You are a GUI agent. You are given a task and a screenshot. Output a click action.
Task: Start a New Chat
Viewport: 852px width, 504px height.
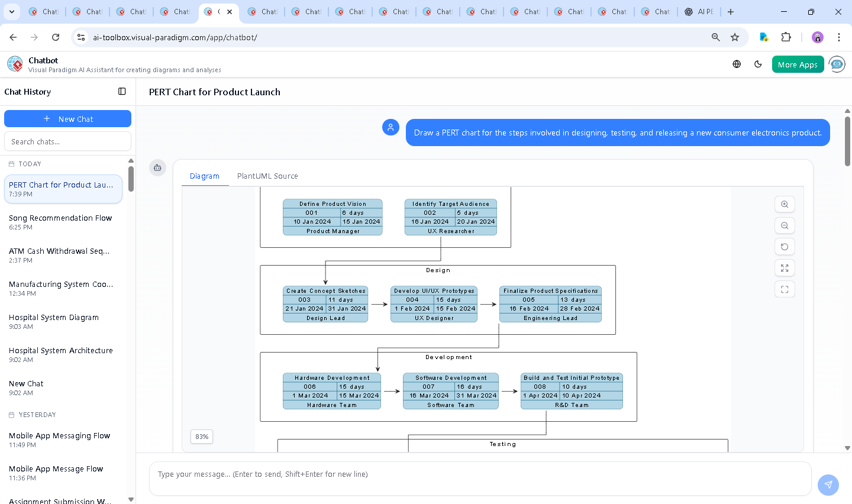pos(67,119)
